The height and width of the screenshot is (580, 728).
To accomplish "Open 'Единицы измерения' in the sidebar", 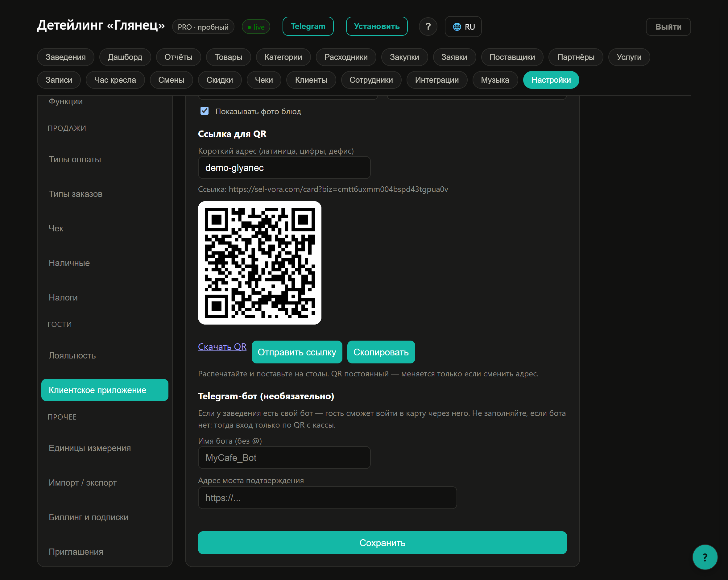I will (x=105, y=448).
